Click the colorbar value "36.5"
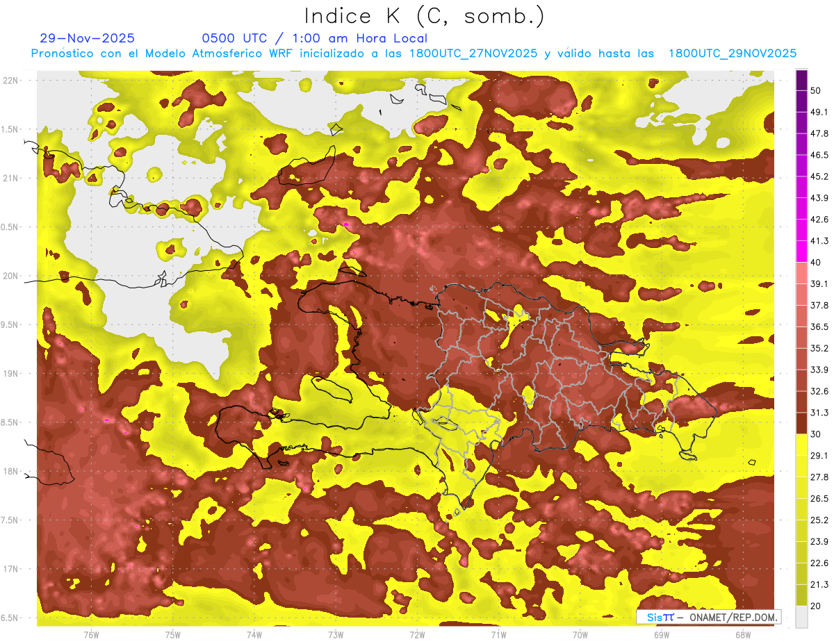Screen dimensions: 834x644 point(819,327)
